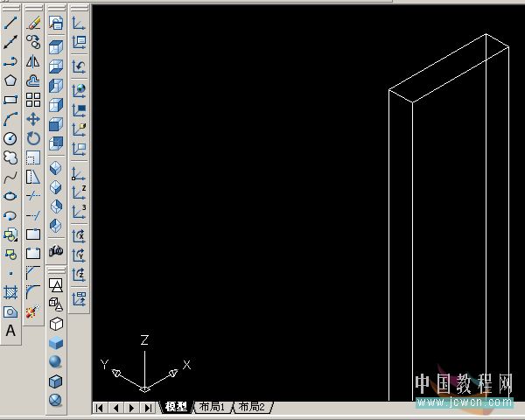Open the Array tool

click(33, 100)
